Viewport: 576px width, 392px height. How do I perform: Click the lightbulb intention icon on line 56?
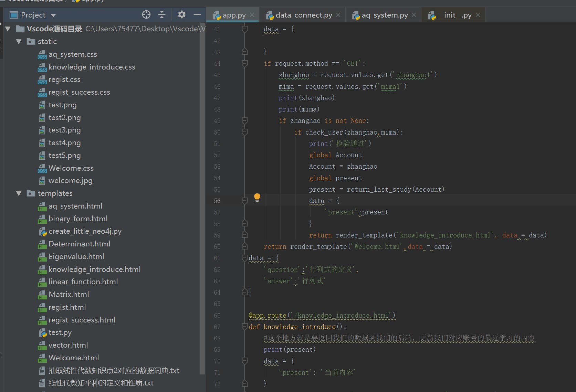[257, 198]
